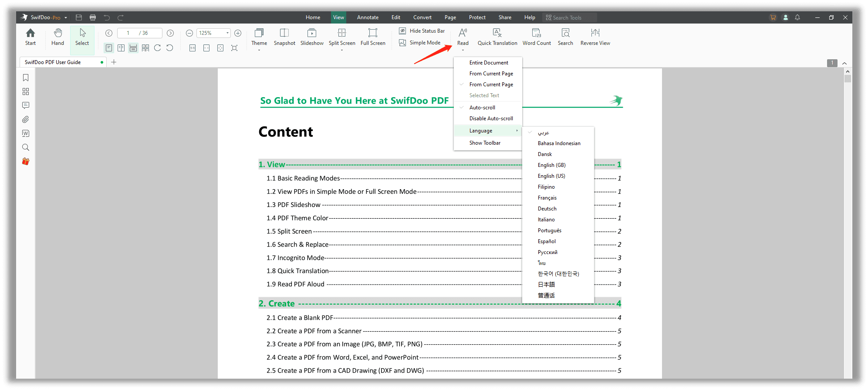
Task: Set actual size 1:1 view
Action: click(x=193, y=48)
